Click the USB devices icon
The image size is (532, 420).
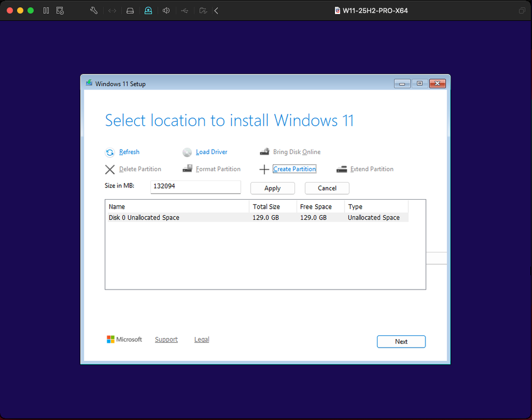(185, 11)
